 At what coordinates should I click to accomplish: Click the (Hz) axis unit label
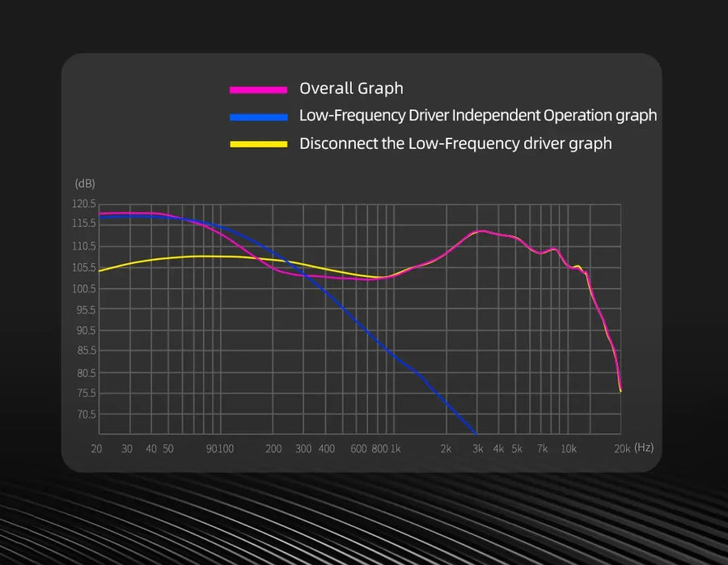tap(644, 447)
